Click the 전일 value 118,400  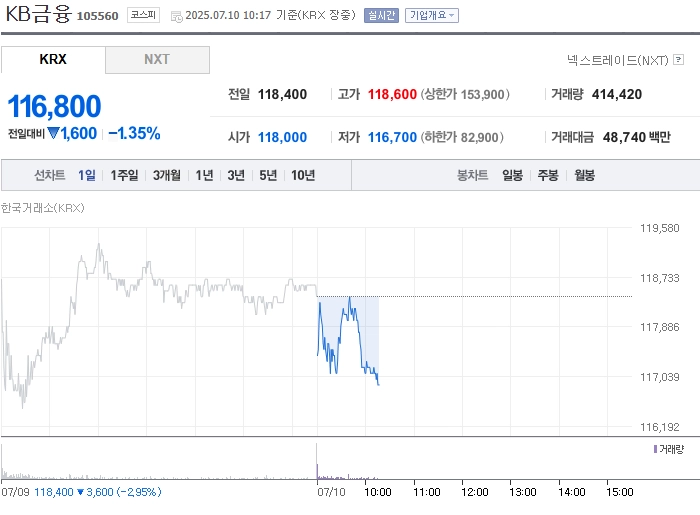(x=282, y=94)
